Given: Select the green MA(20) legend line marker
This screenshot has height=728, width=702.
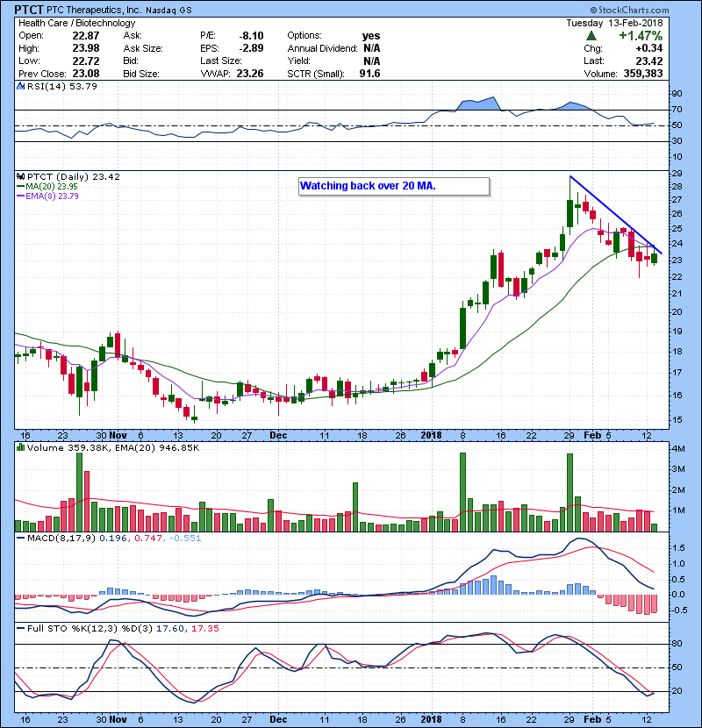Looking at the screenshot, I should tap(20, 187).
